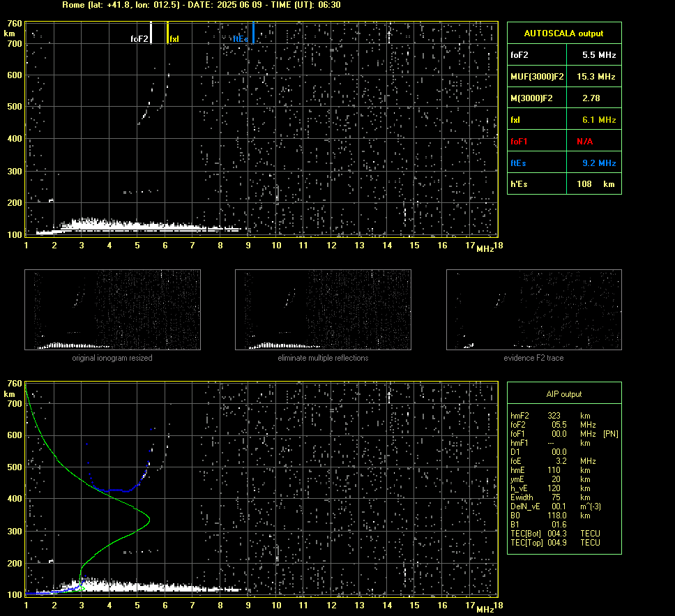Click the [PN] tag beside foF1
The image size is (675, 616).
click(610, 434)
